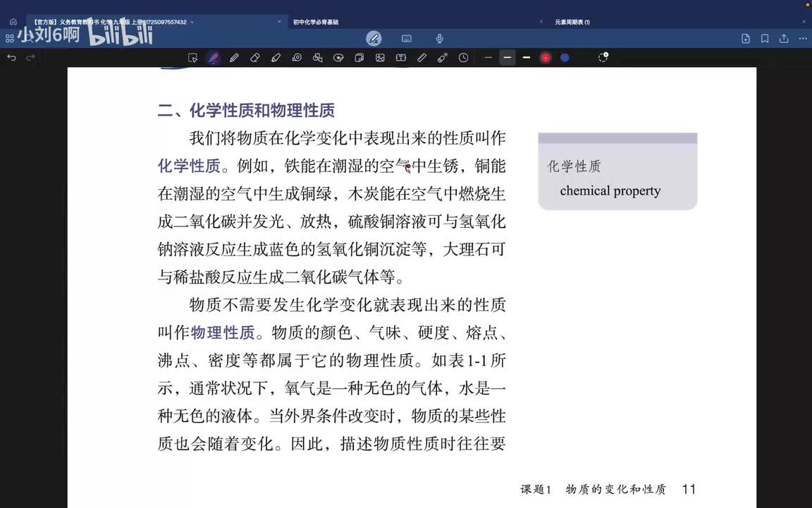The width and height of the screenshot is (812, 508).
Task: Choose the thinnest pen stroke width
Action: click(488, 58)
